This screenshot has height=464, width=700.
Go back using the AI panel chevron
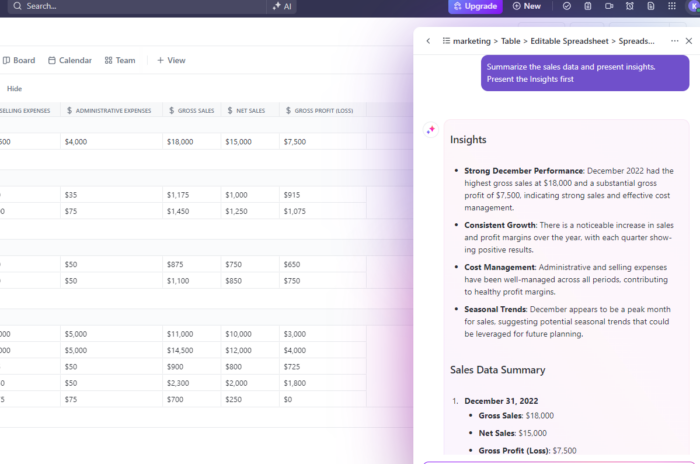tap(429, 41)
